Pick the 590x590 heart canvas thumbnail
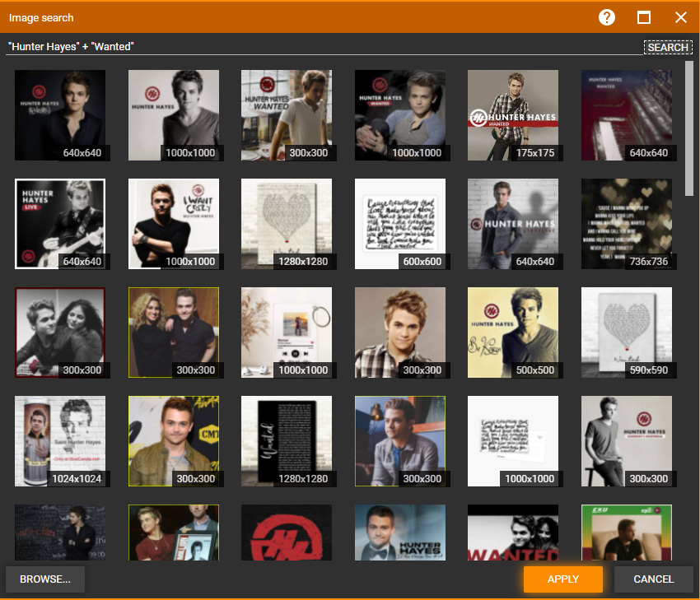Viewport: 700px width, 600px height. (627, 332)
